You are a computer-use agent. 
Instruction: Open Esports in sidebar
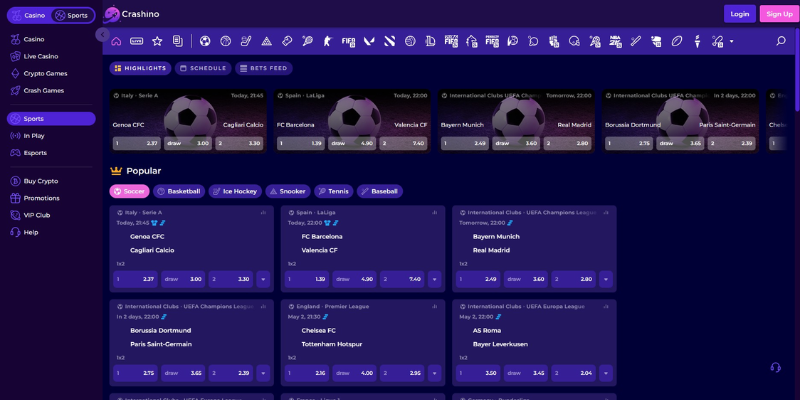click(x=51, y=153)
